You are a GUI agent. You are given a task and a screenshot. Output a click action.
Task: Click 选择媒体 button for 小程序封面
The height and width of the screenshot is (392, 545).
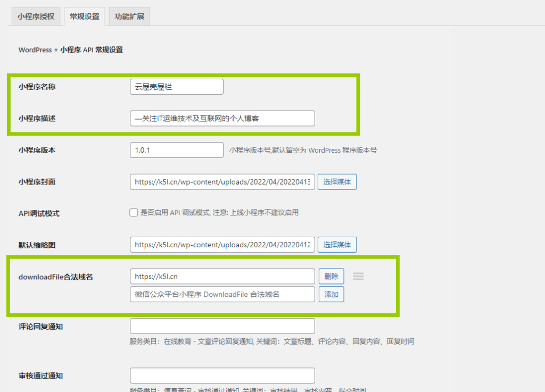pos(337,182)
